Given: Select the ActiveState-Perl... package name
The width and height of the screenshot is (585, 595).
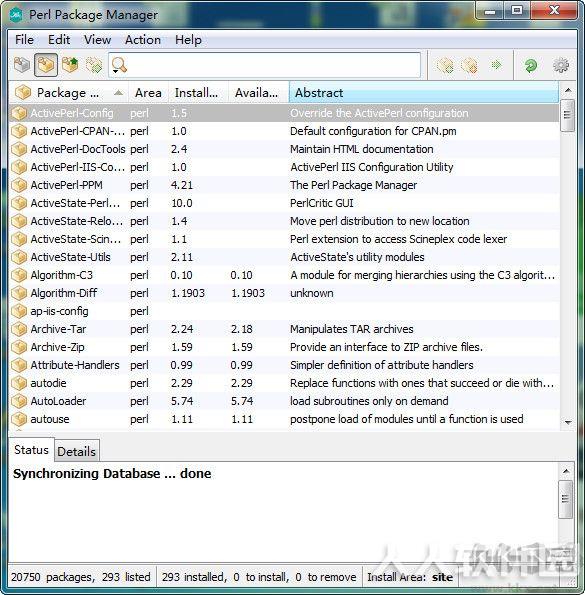Looking at the screenshot, I should click(75, 203).
